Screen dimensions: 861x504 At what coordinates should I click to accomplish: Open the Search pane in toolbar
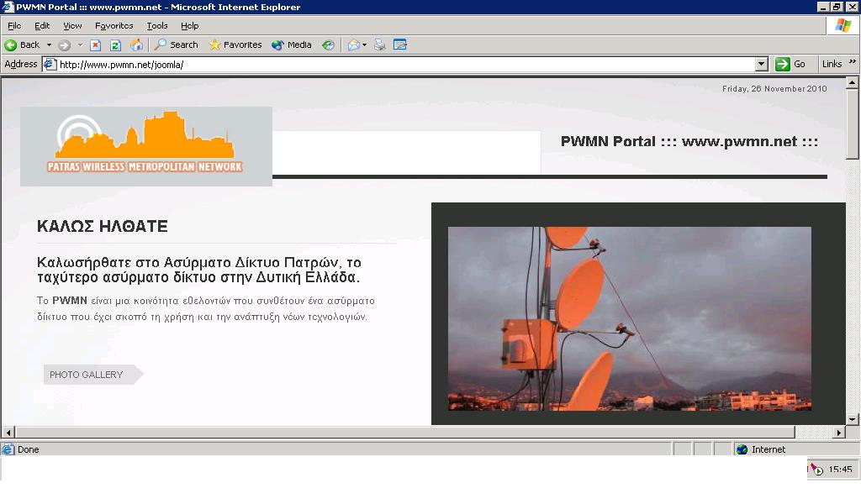point(176,45)
